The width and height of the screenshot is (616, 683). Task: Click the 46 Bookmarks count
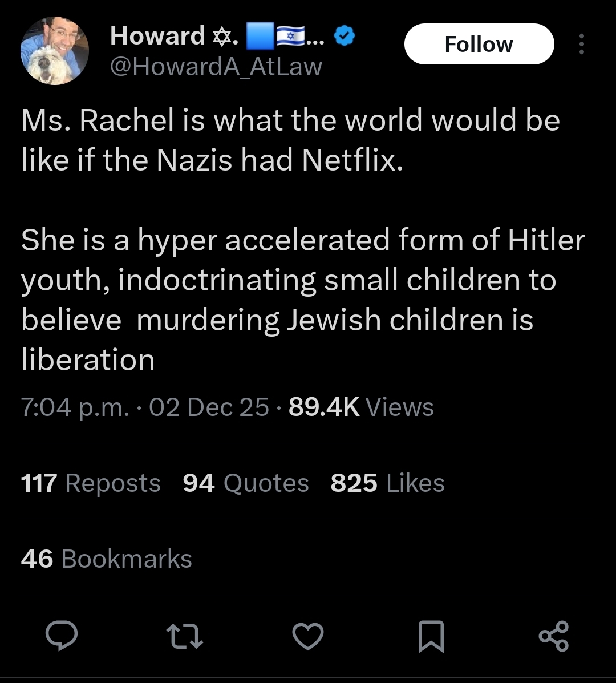[x=106, y=559]
